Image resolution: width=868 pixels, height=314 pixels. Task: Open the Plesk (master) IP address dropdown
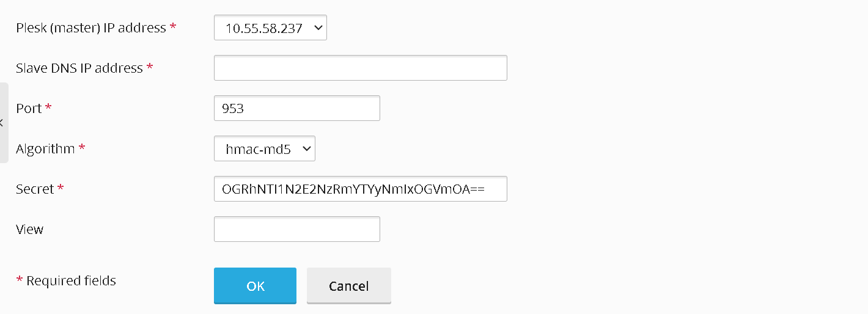[270, 28]
